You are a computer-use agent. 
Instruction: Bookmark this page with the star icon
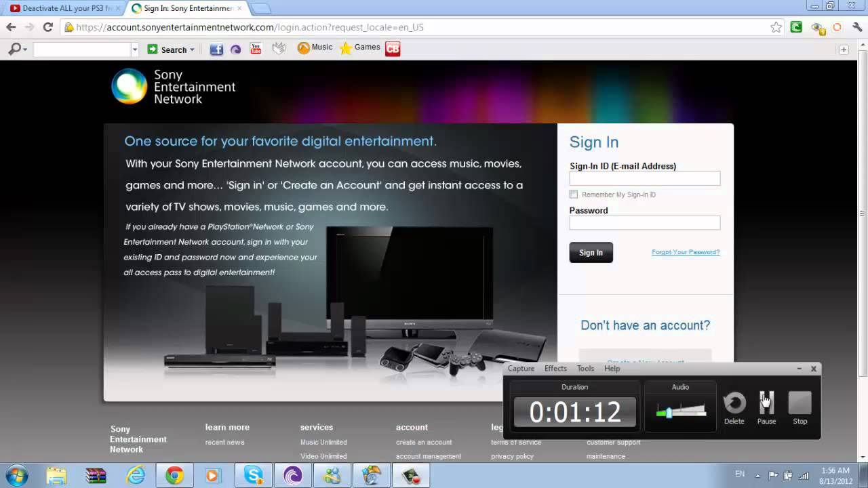776,27
